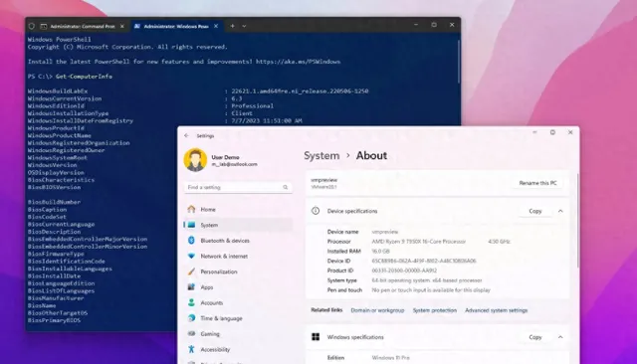Select the Bluetooth & devices icon
This screenshot has height=364, width=637.
[191, 241]
